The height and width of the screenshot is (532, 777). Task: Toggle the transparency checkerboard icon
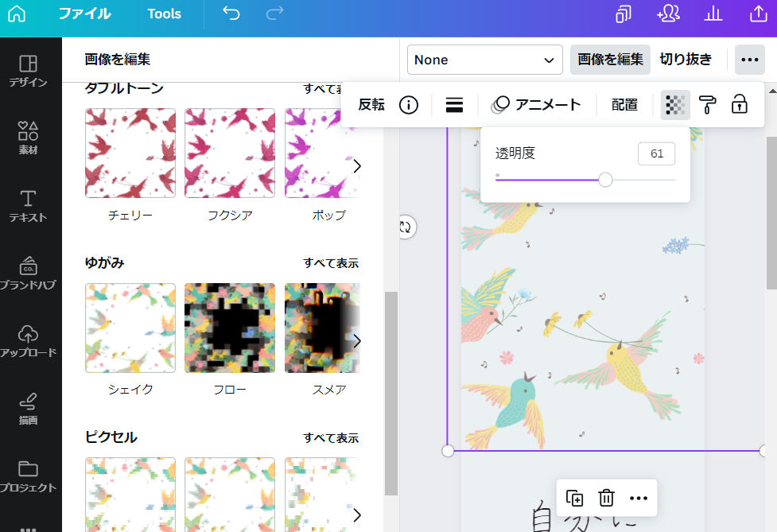675,104
